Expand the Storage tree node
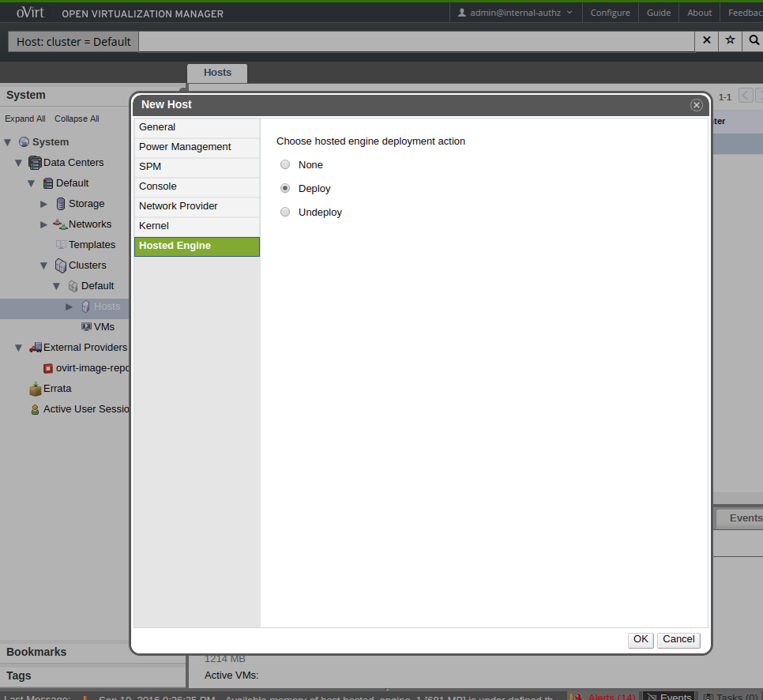Image resolution: width=763 pixels, height=700 pixels. [x=44, y=204]
